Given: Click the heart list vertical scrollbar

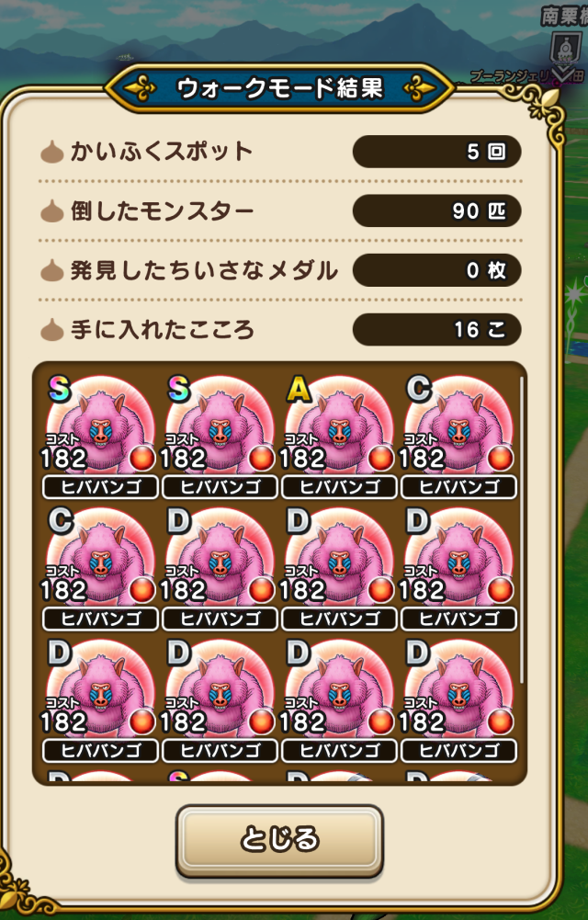Looking at the screenshot, I should point(521,531).
